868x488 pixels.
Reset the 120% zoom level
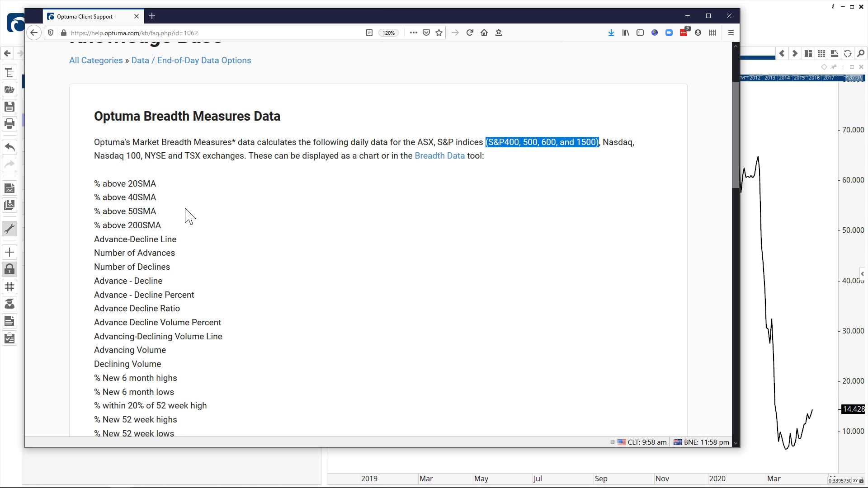[389, 33]
